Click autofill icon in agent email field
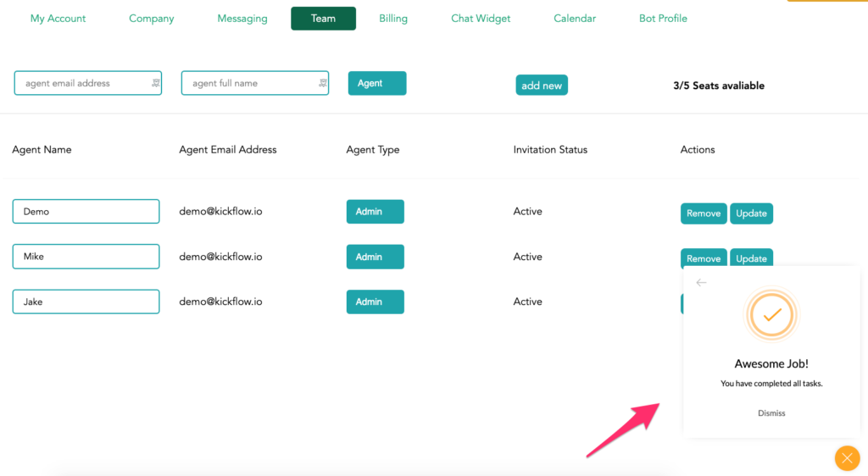Image resolution: width=868 pixels, height=476 pixels. pyautogui.click(x=156, y=83)
